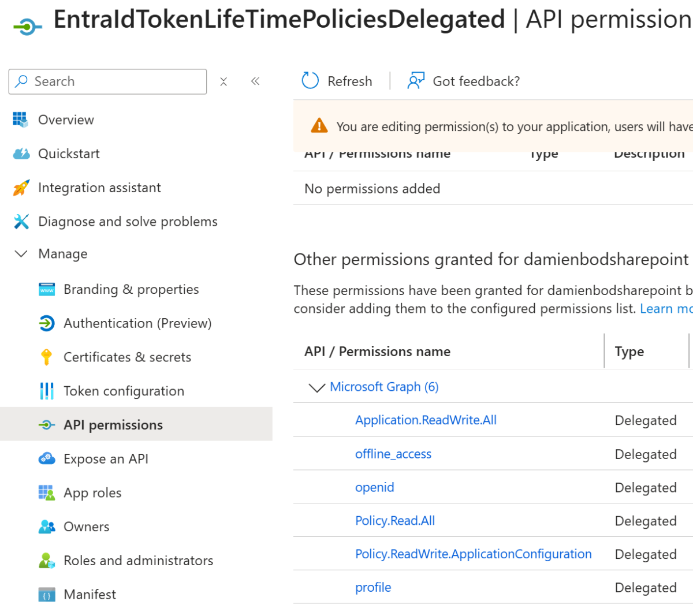Screen dimensions: 693x616
Task: Click the 'No permissions added' text
Action: (372, 189)
